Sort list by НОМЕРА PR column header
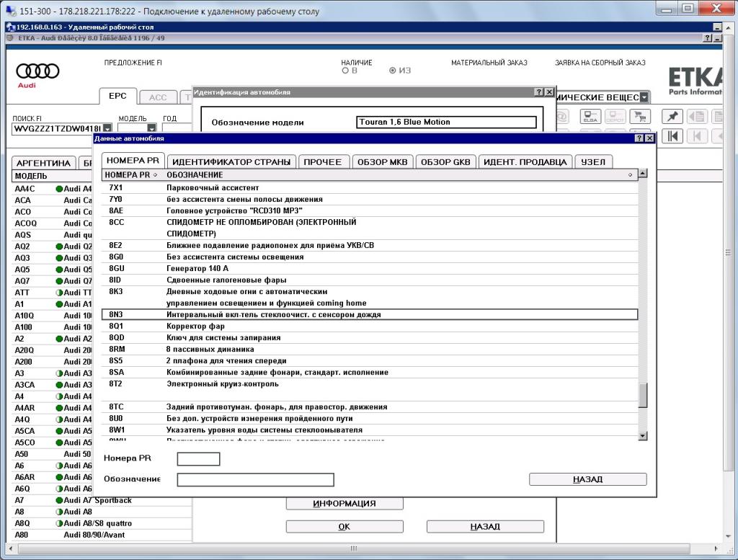Screen dimensions: 738x560 click(131, 175)
